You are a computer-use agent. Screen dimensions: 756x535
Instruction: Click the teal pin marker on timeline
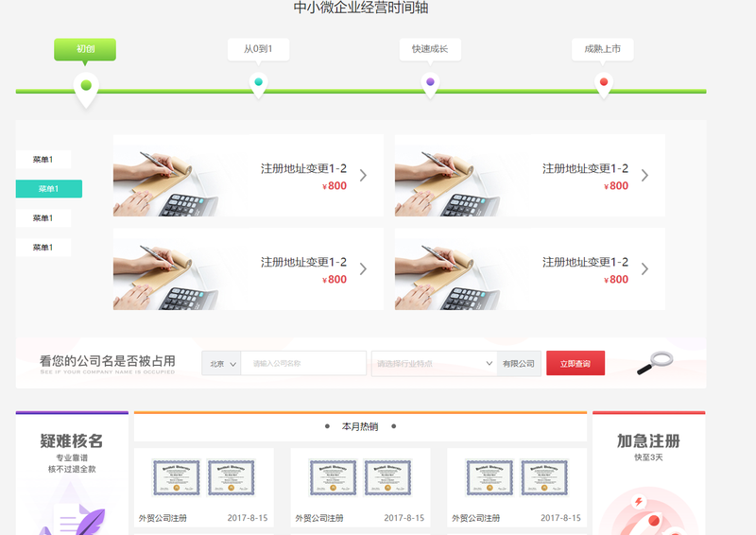[258, 85]
